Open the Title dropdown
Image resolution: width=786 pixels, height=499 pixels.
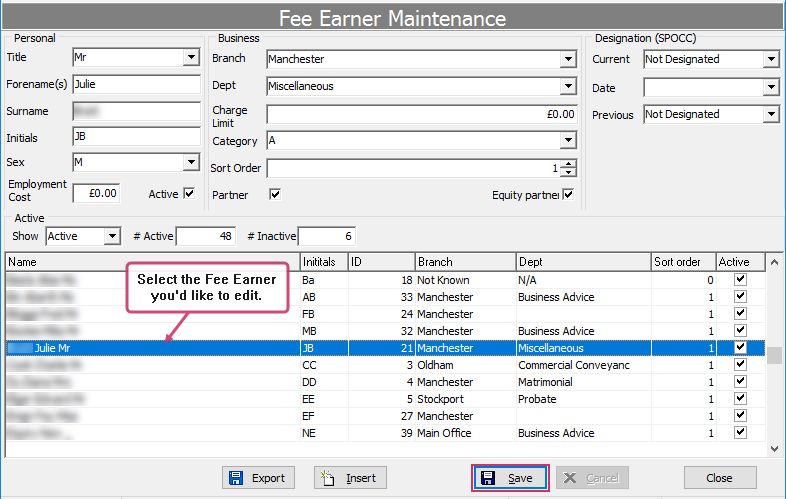[x=191, y=57]
